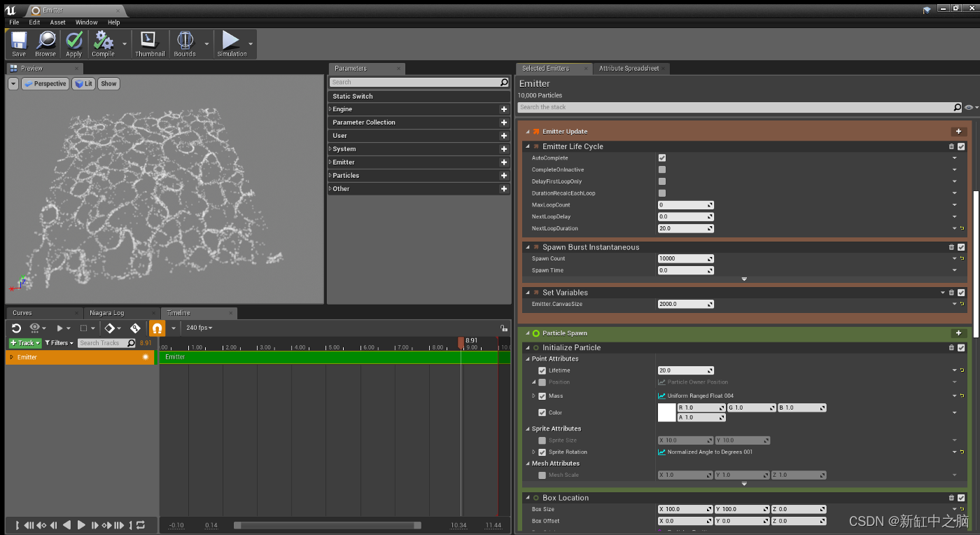Play the timeline forward

click(x=81, y=525)
